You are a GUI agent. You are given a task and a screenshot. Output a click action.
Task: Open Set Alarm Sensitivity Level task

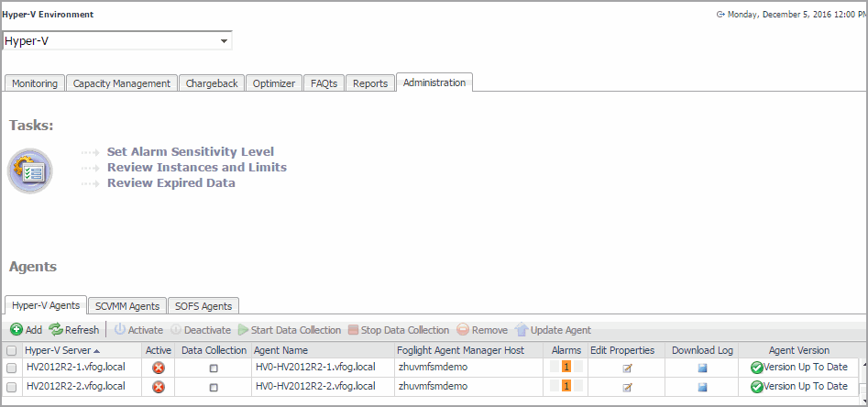[191, 152]
